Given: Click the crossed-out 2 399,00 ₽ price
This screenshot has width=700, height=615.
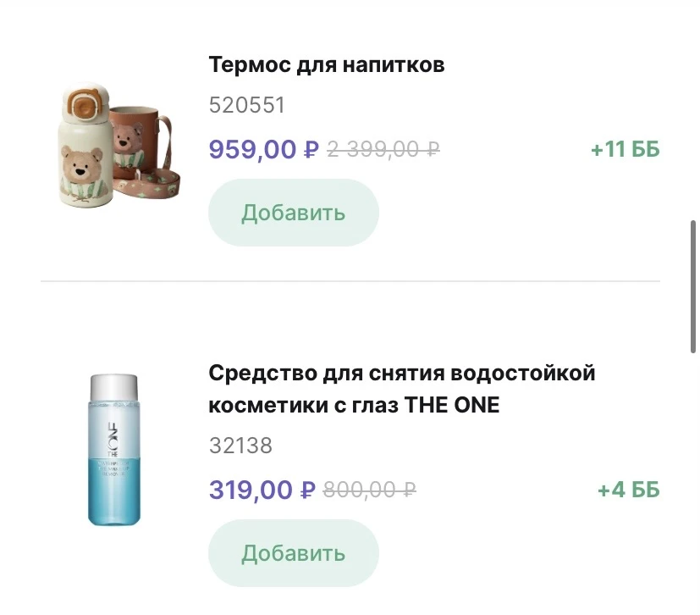Looking at the screenshot, I should (x=383, y=150).
